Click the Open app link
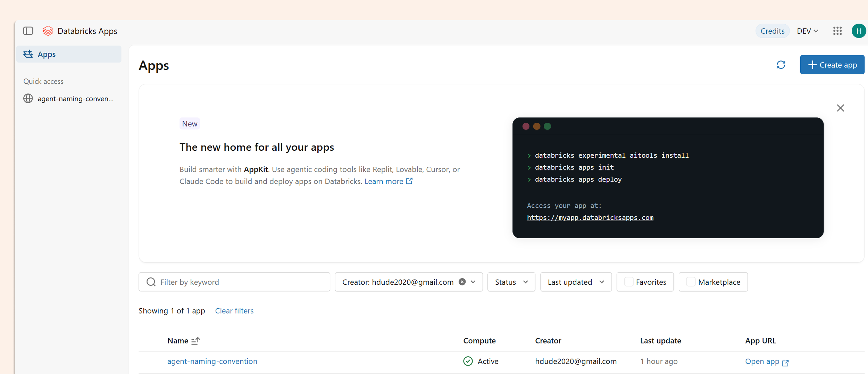The image size is (868, 374). pos(762,361)
